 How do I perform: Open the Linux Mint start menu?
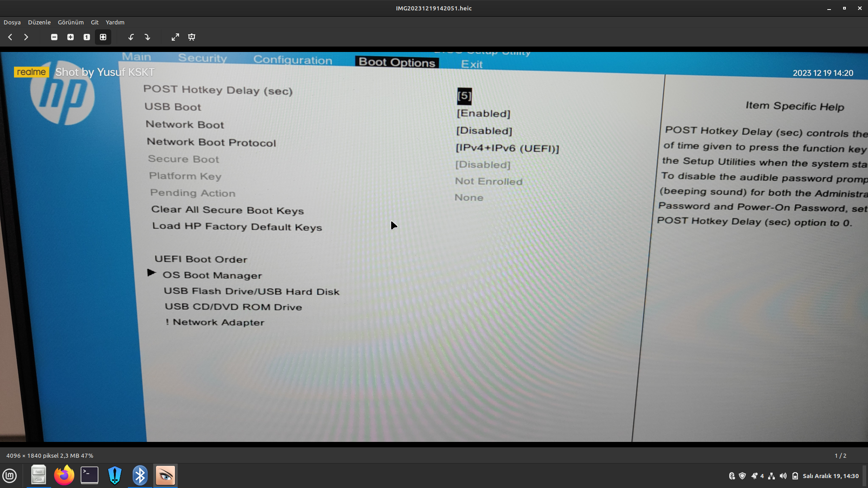(9, 475)
